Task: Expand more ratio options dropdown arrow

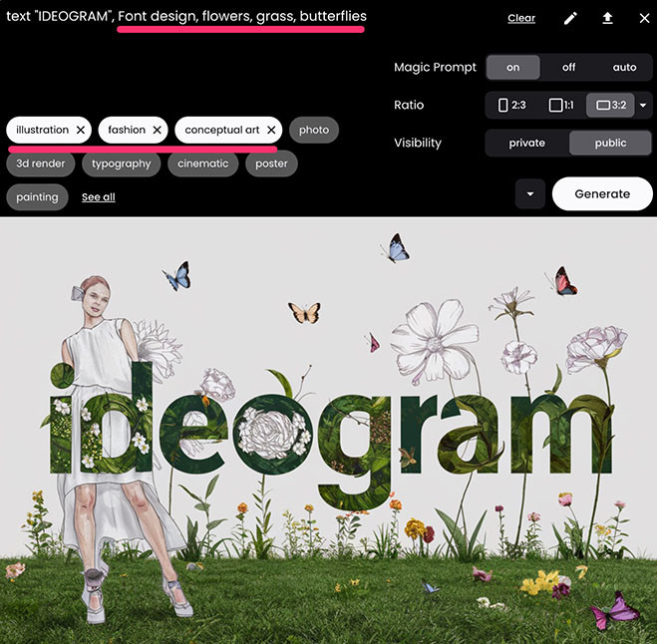Action: tap(643, 105)
